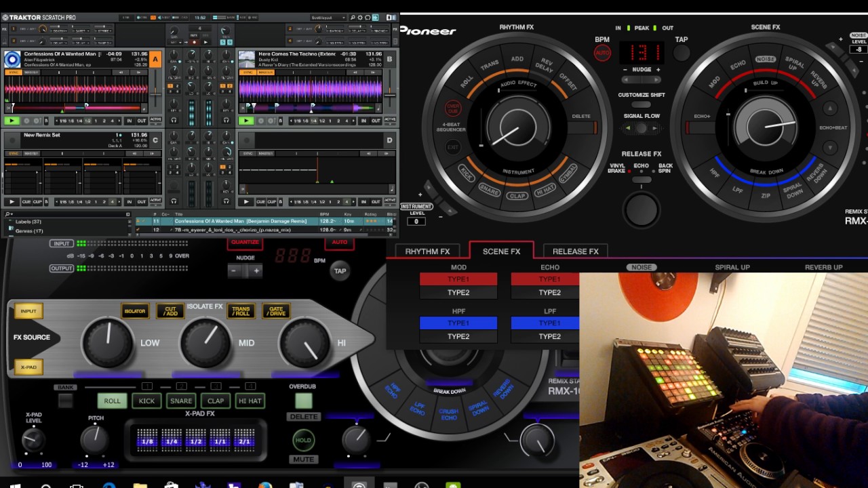Viewport: 868px width, 488px height.
Task: Select NOISE effect on Scene FX dial
Action: 766,59
